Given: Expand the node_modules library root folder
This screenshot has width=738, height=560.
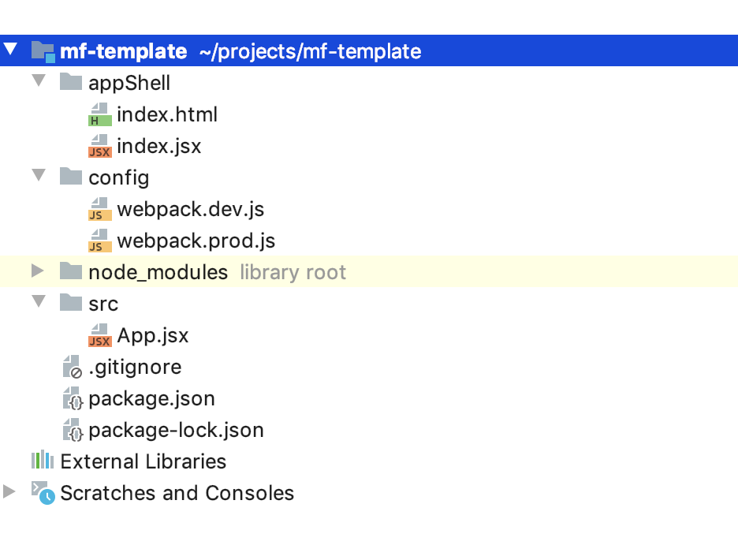Looking at the screenshot, I should pyautogui.click(x=36, y=271).
